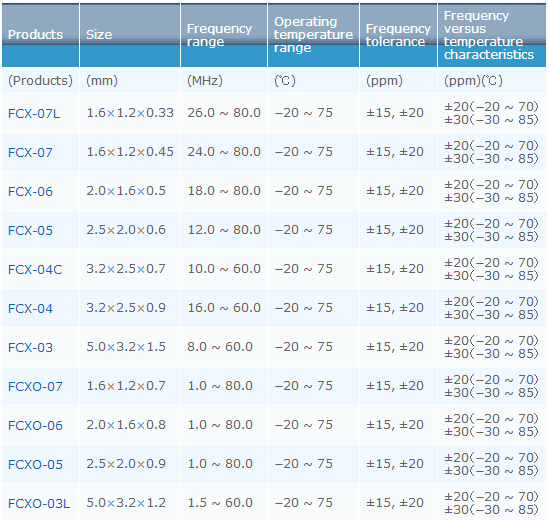549x520 pixels.
Task: Click the Frequency tolerance column header
Action: (398, 35)
